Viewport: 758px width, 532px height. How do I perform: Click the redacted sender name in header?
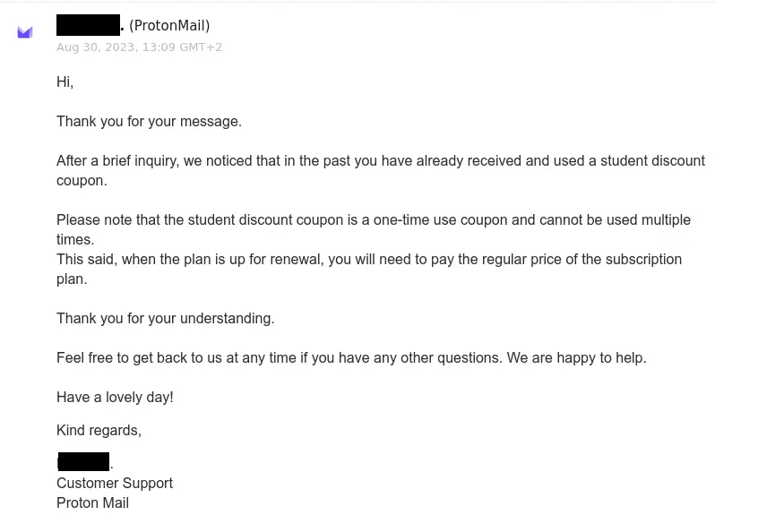(x=88, y=25)
